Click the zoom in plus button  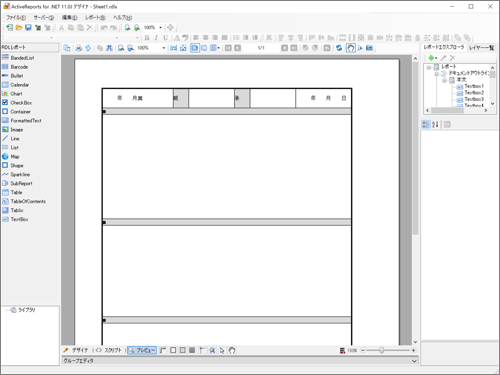coord(413,350)
